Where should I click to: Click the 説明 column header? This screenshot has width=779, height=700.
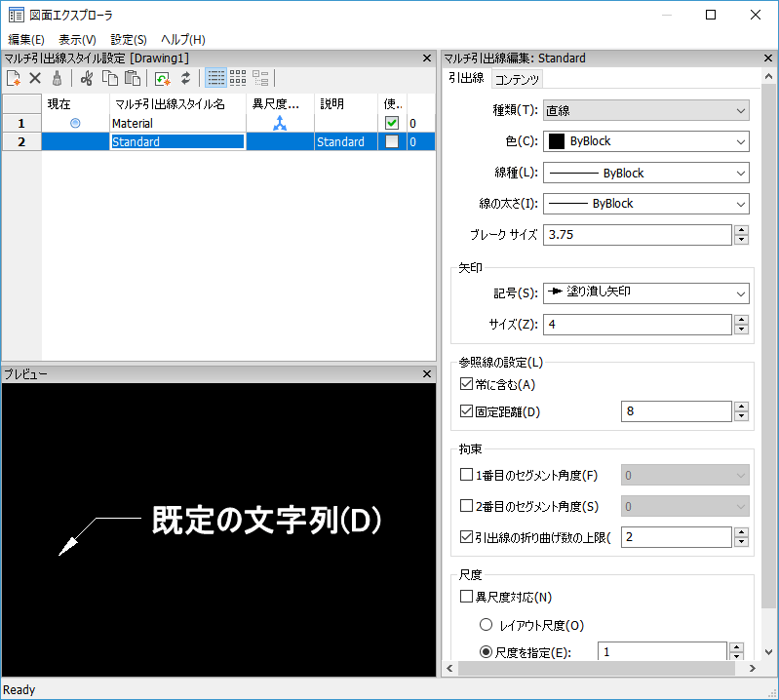pyautogui.click(x=346, y=104)
